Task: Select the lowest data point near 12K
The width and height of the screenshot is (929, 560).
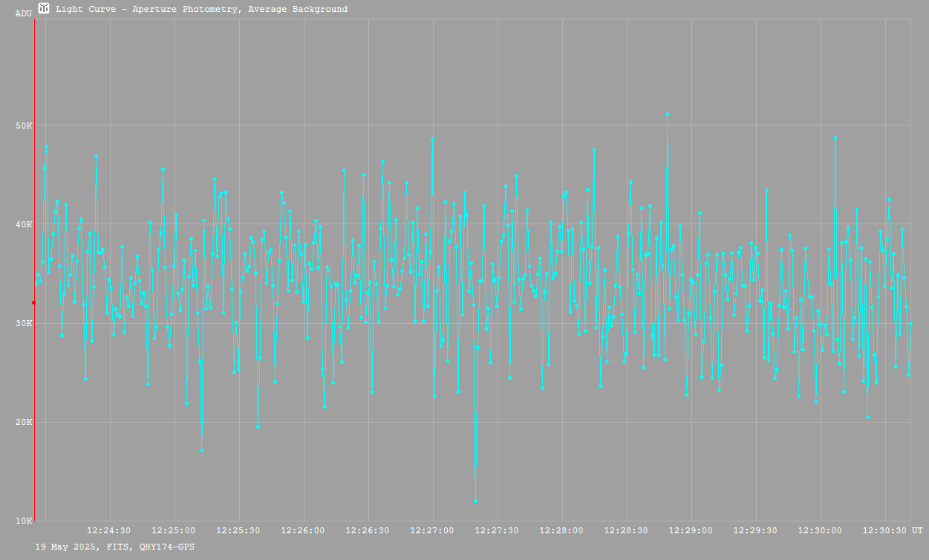Action: [475, 501]
